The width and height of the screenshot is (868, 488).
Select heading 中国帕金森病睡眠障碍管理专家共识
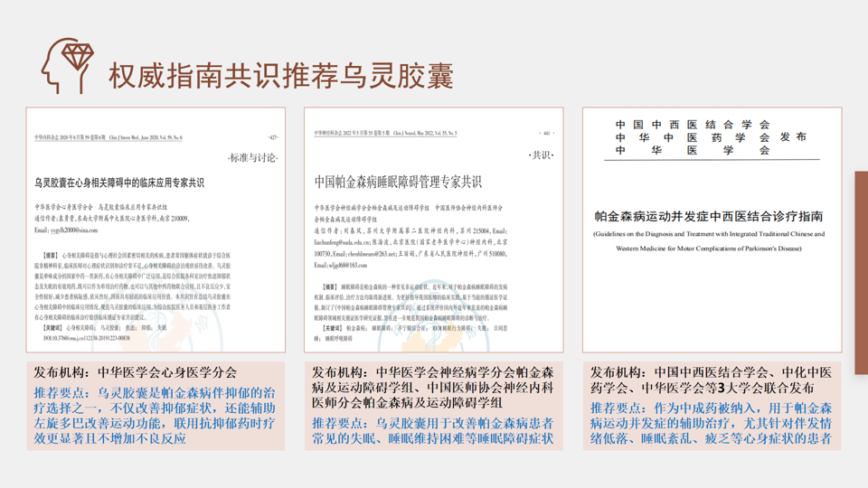click(x=398, y=182)
